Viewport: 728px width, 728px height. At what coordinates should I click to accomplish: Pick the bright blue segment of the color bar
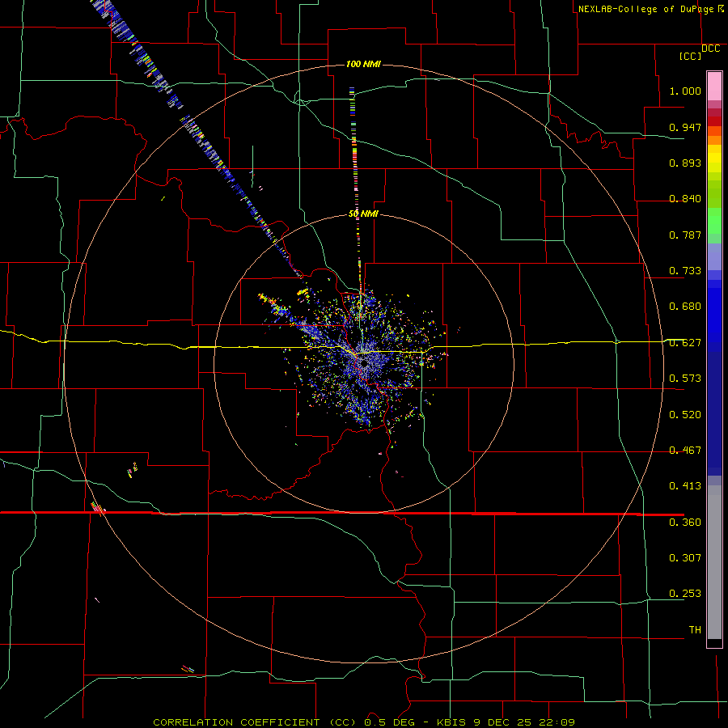pyautogui.click(x=714, y=315)
